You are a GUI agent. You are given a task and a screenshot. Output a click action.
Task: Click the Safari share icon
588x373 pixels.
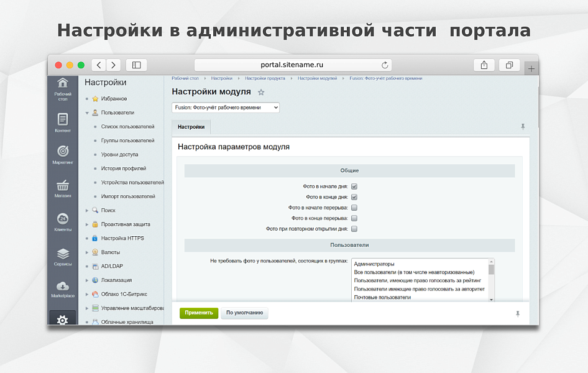click(484, 65)
